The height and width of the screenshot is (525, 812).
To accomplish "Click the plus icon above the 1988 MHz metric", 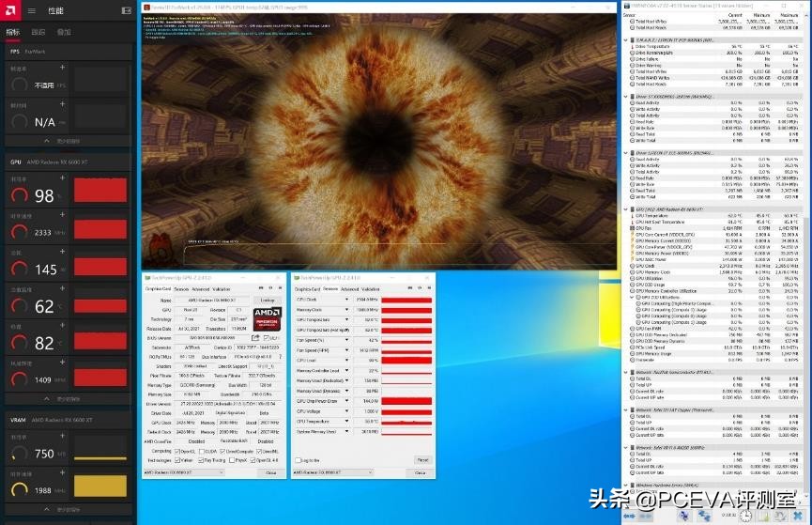I will point(63,473).
